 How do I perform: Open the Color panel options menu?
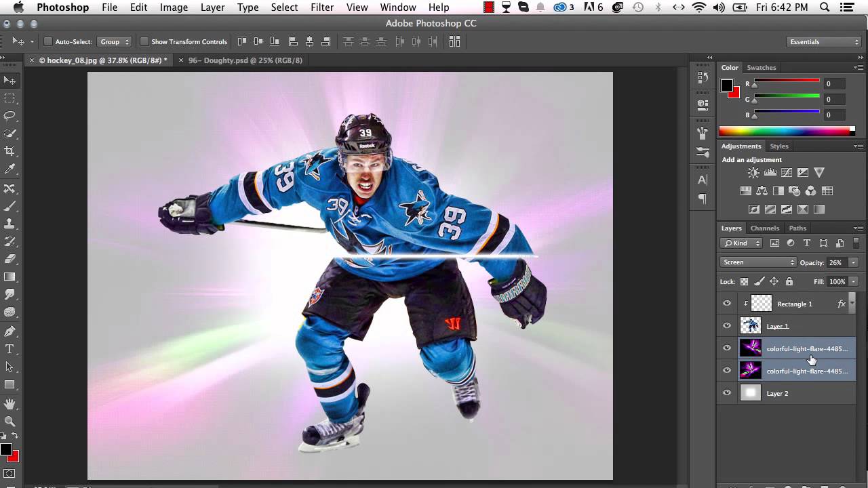(x=859, y=68)
